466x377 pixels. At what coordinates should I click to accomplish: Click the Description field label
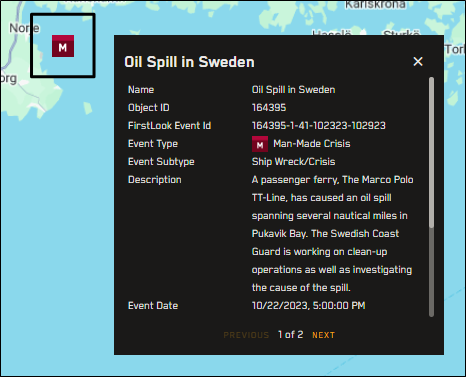(155, 180)
